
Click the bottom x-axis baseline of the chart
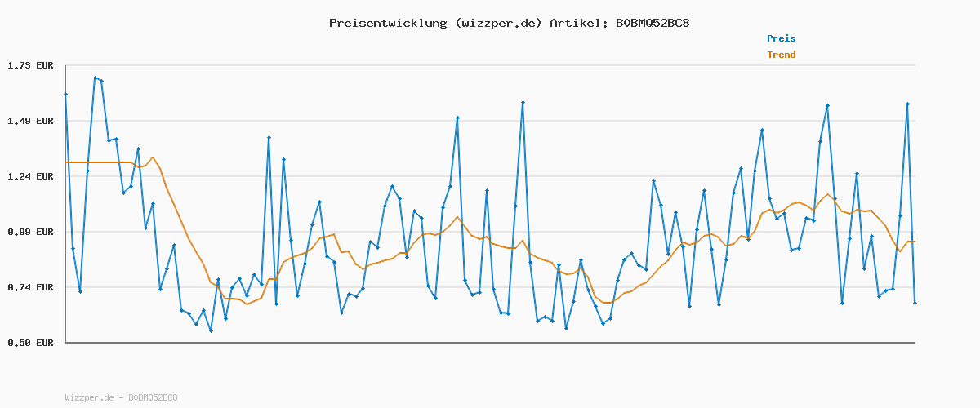click(x=490, y=343)
